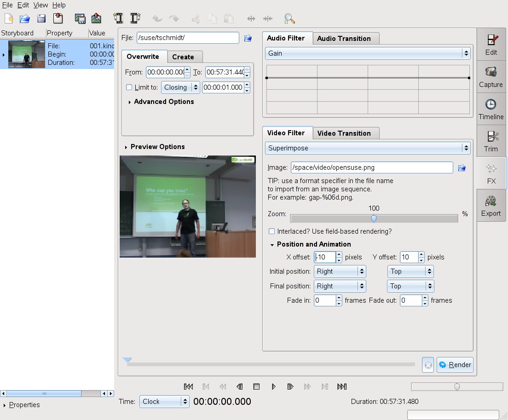Switch to the Timeline view
This screenshot has width=508, height=420.
491,109
